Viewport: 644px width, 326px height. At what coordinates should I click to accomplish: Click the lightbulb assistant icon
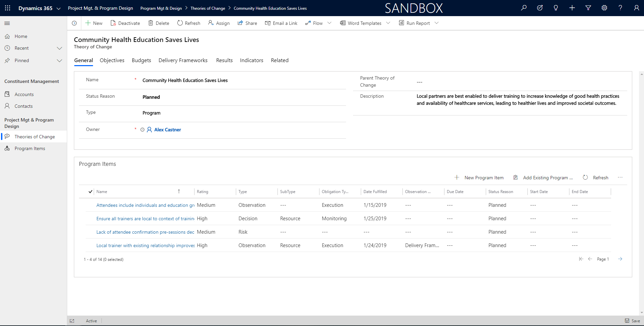coord(556,8)
